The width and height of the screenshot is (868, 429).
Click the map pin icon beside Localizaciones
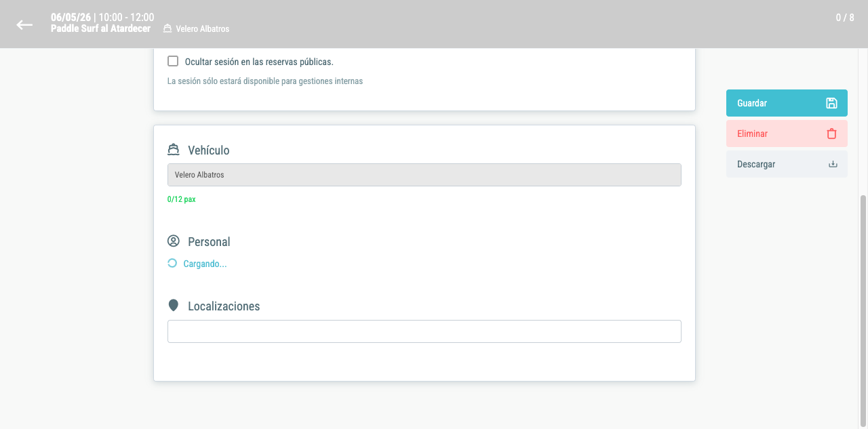[174, 306]
